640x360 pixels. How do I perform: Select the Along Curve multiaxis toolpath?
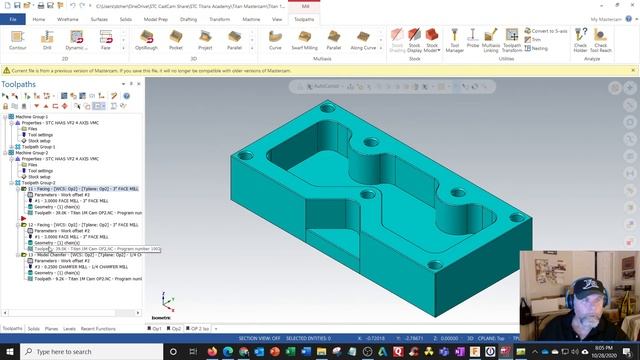tap(363, 40)
